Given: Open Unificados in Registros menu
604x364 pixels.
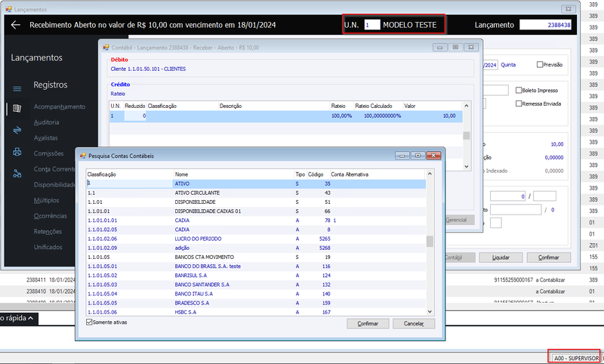Looking at the screenshot, I should pos(48,247).
